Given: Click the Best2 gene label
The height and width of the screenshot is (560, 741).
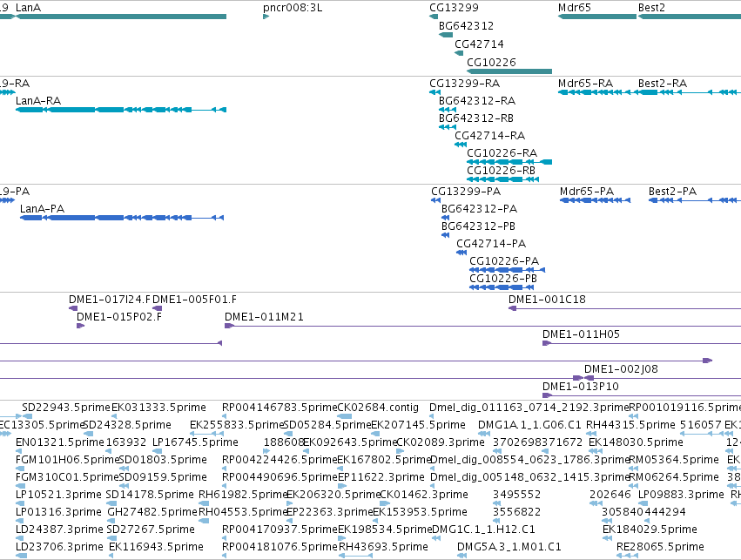Looking at the screenshot, I should [651, 8].
